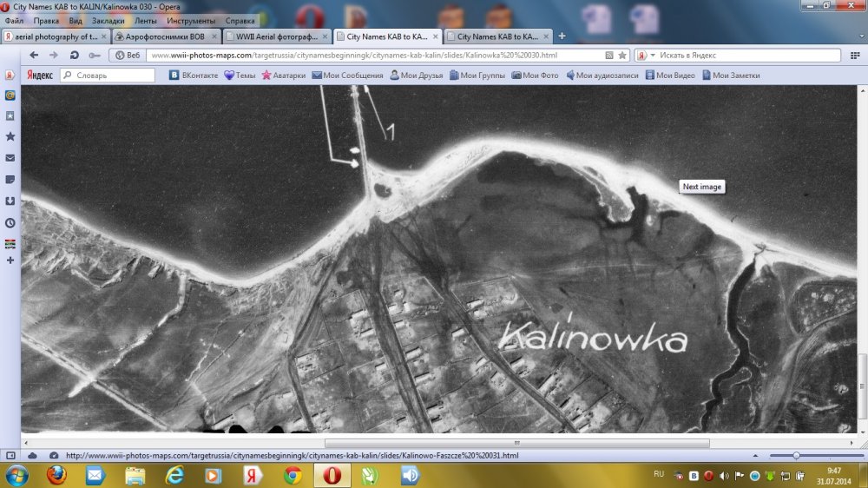Click the Reload page button
The width and height of the screenshot is (868, 488).
pos(75,55)
